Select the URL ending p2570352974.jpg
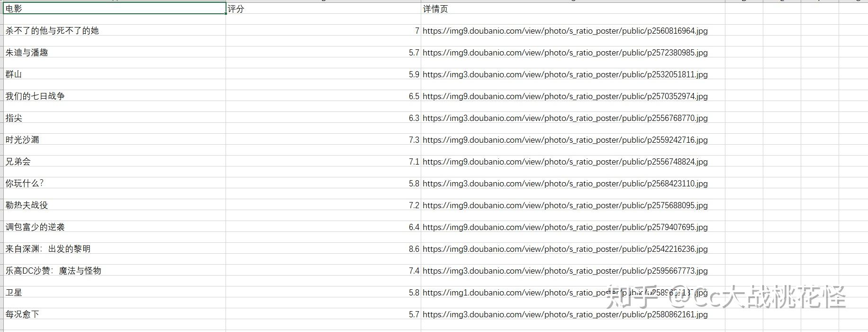The image size is (868, 332). coord(565,96)
